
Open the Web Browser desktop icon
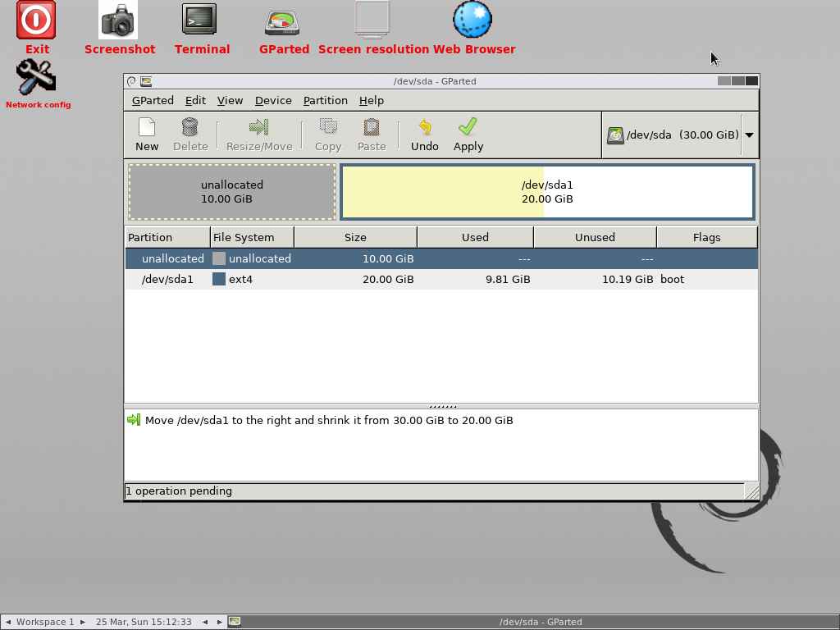click(x=472, y=20)
